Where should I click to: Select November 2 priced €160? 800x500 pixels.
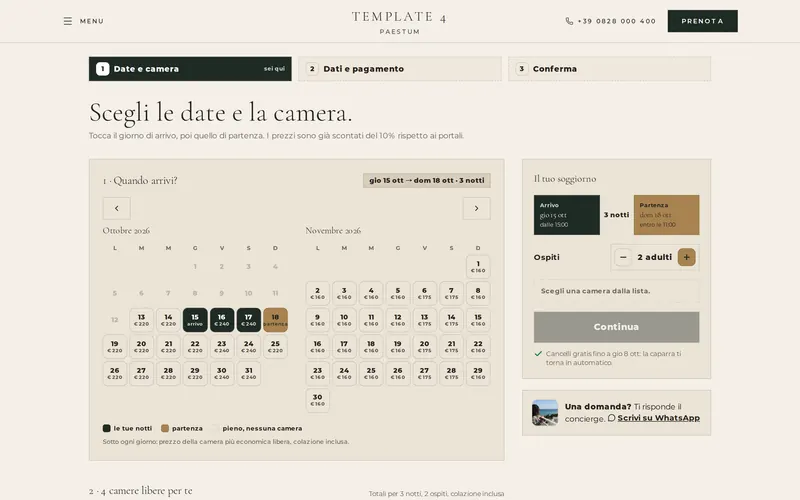tap(317, 293)
